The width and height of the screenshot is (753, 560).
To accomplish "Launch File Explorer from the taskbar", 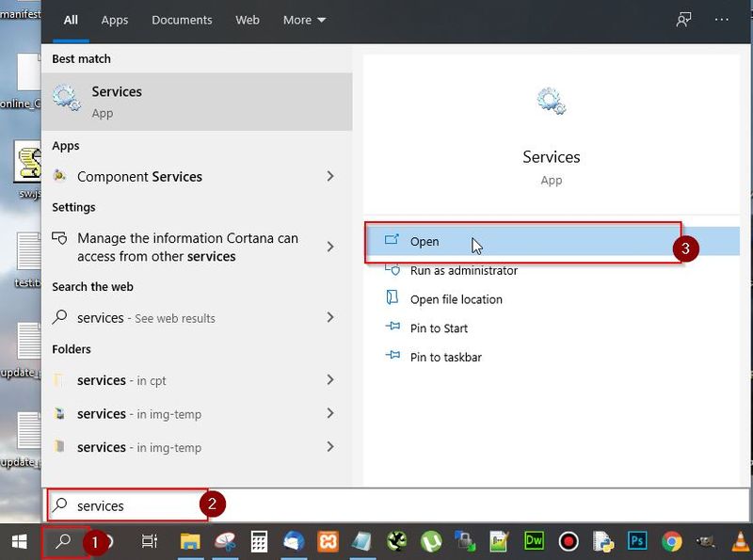I will pos(190,542).
